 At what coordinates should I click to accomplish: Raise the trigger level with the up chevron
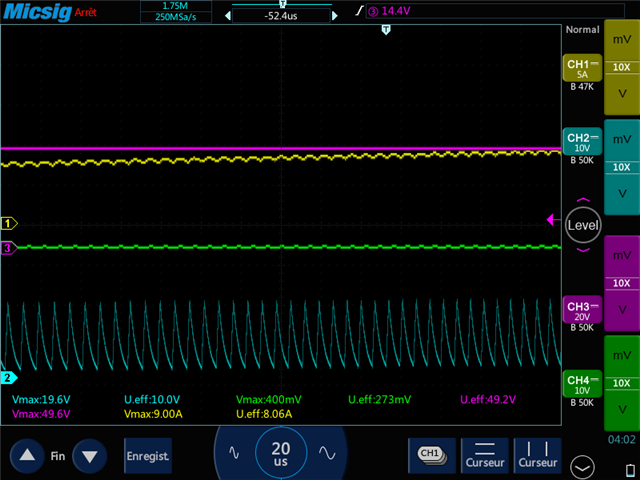pos(583,200)
